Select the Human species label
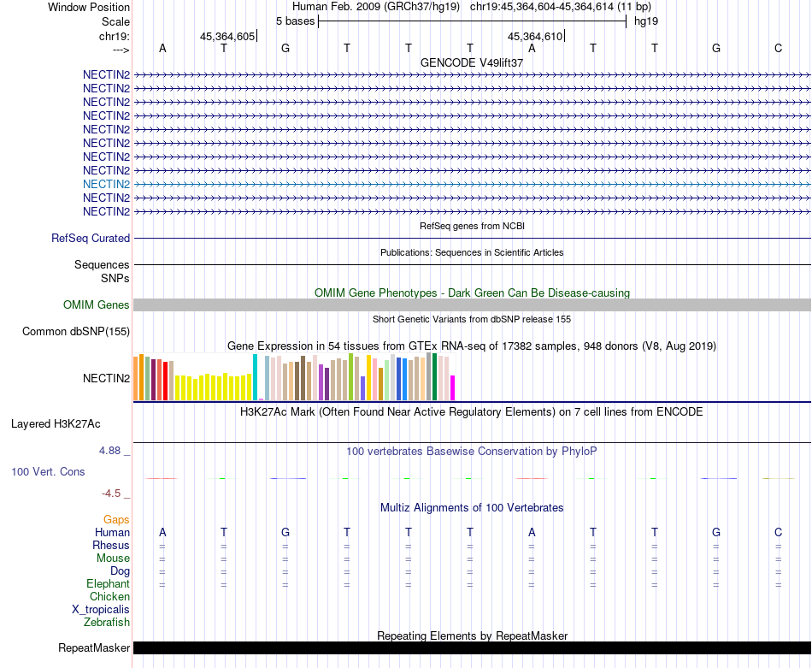Viewport: 812px width, 668px height. 112,533
